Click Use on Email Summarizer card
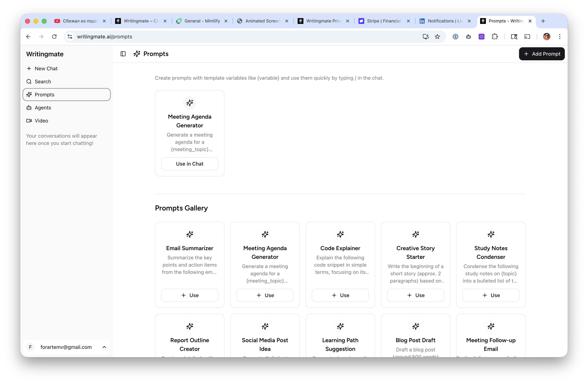This screenshot has width=588, height=384. coord(190,295)
